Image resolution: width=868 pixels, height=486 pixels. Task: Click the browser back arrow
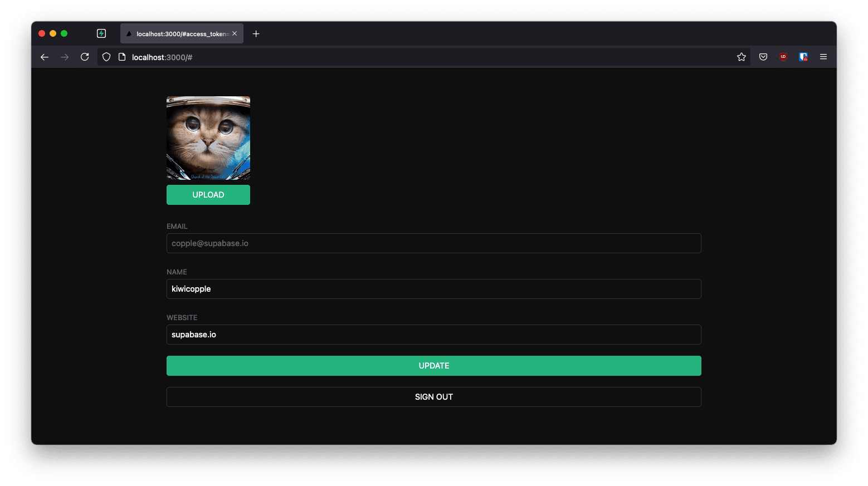tap(45, 57)
